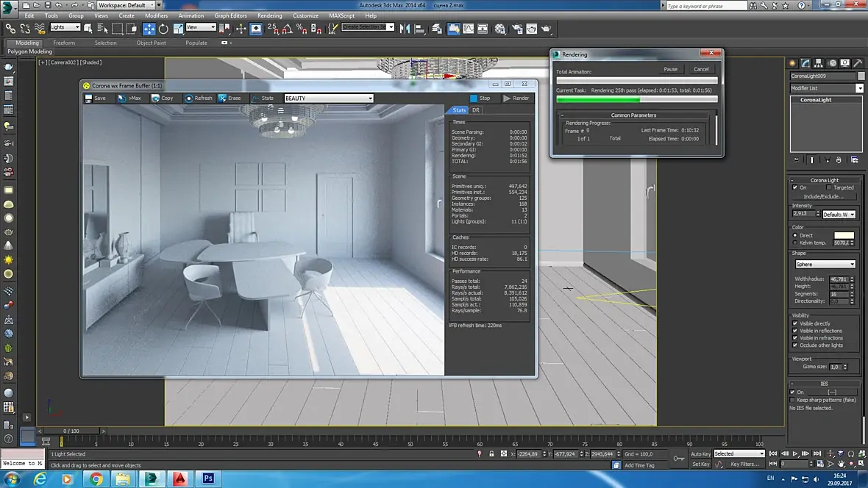Click the Rotate tool in main toolbar
Image resolution: width=868 pixels, height=488 pixels.
click(x=163, y=29)
